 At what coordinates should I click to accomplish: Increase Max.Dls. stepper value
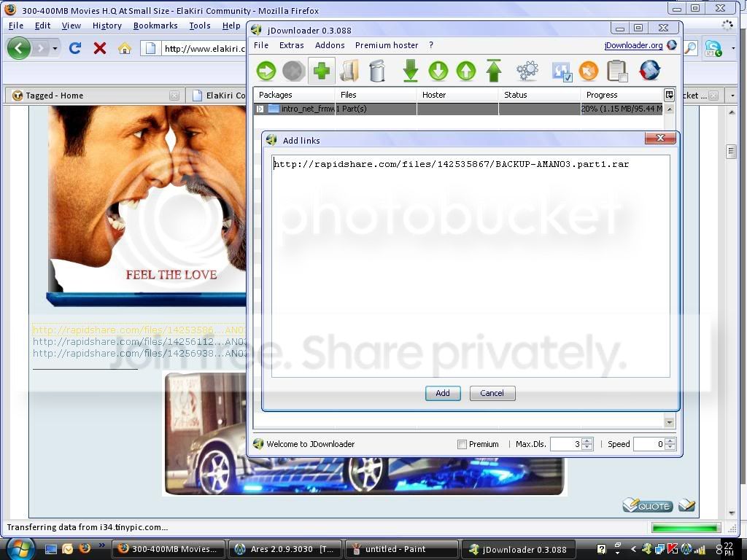pos(587,441)
